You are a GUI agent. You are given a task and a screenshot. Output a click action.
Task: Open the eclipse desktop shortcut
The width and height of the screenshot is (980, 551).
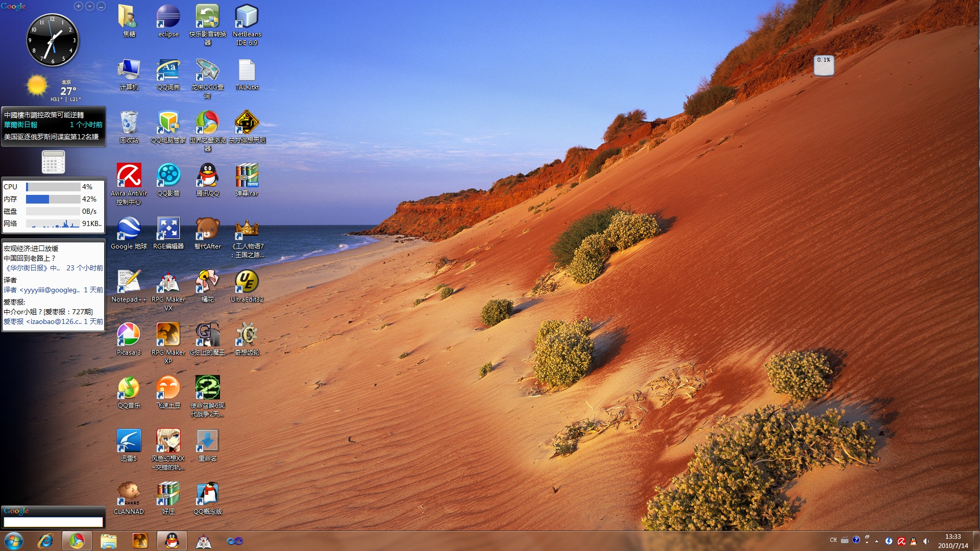(168, 21)
